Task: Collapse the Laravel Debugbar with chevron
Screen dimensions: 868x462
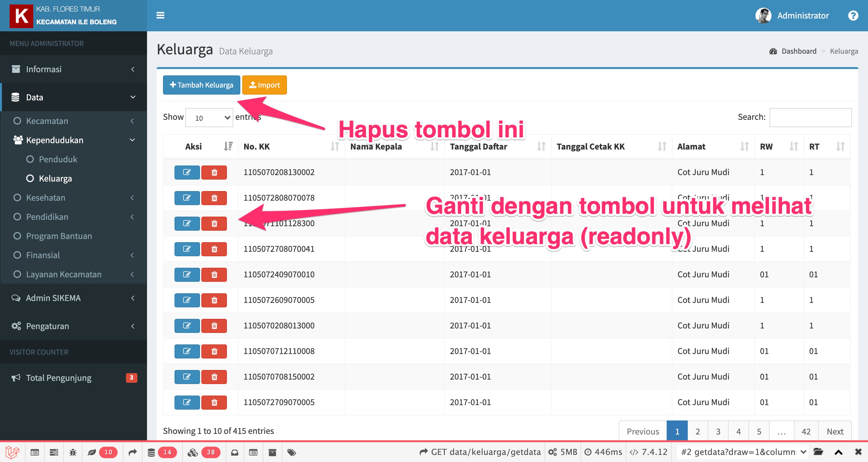Action: pos(839,452)
